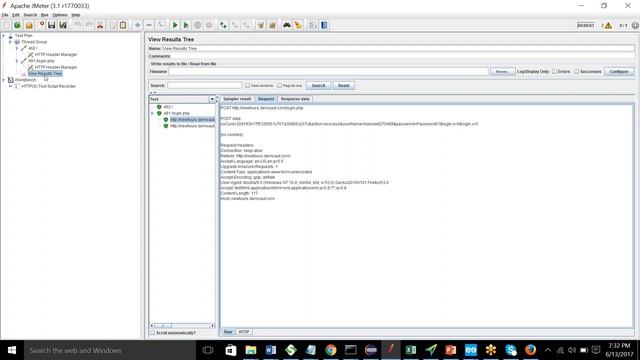Select HTTP(S) Test Script Recorder in tree

(49, 86)
